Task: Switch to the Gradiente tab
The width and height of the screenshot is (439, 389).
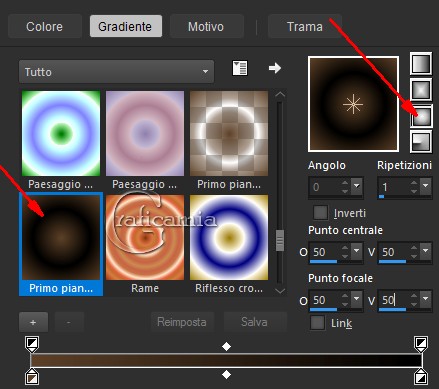Action: 126,26
